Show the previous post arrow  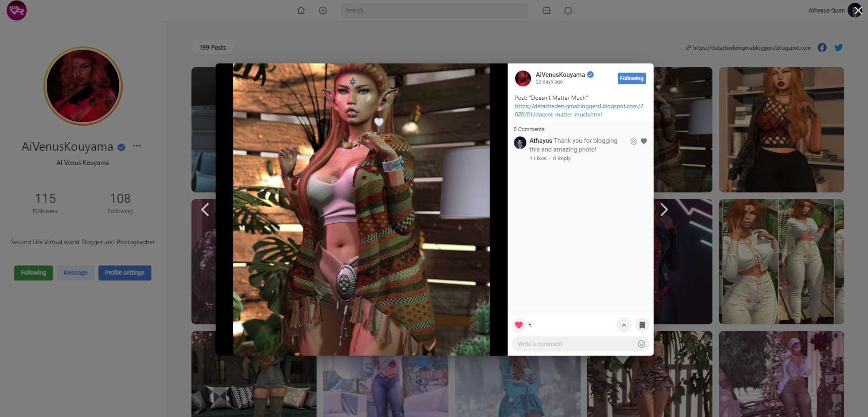pos(205,210)
